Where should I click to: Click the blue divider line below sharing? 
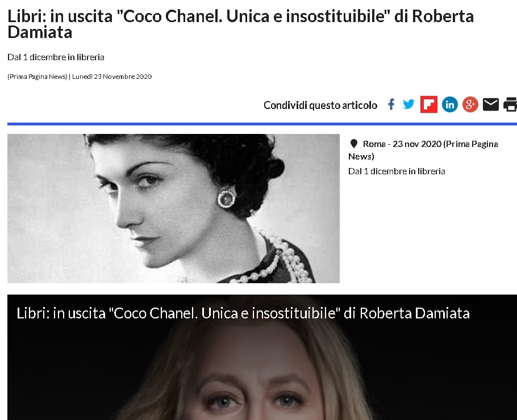pos(262,124)
